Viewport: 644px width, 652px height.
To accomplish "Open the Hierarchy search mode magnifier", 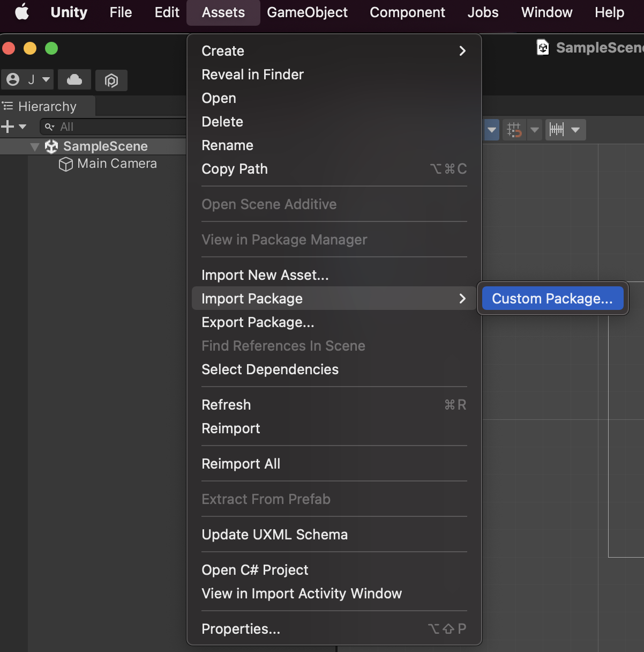I will (x=50, y=127).
